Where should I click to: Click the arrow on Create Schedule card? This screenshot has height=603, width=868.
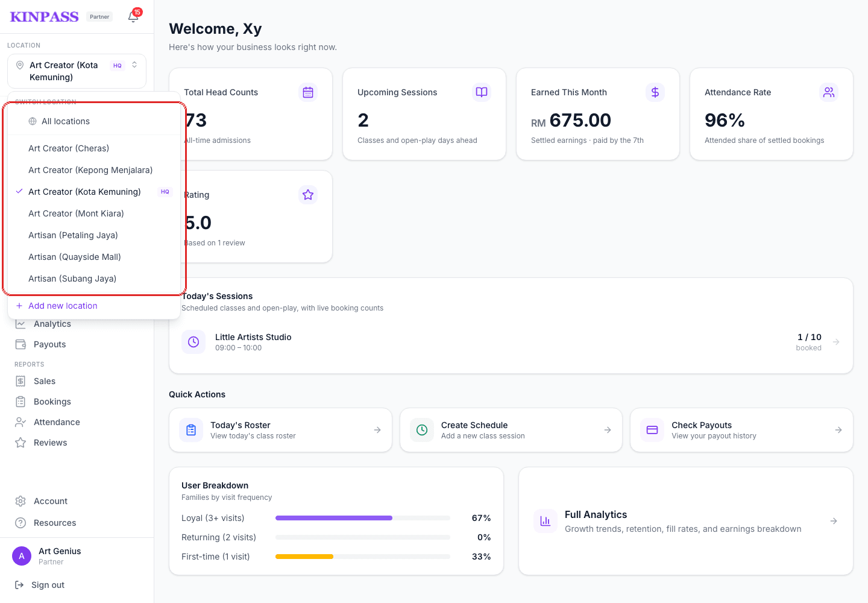(x=608, y=430)
